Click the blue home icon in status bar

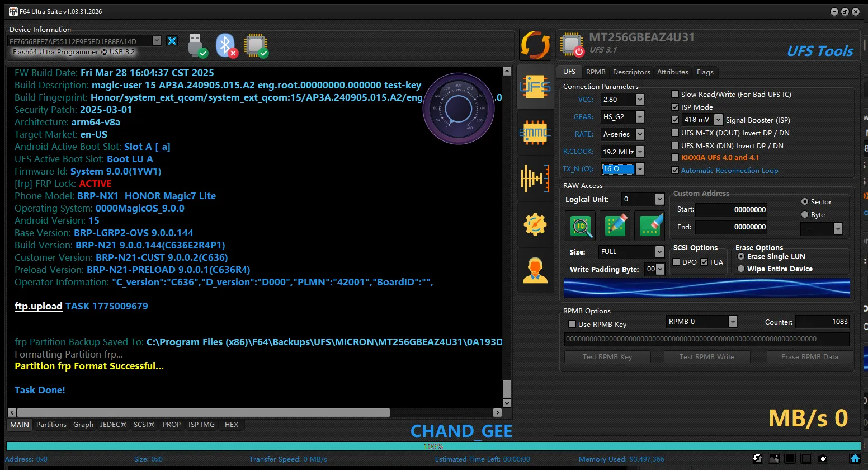tap(855, 458)
